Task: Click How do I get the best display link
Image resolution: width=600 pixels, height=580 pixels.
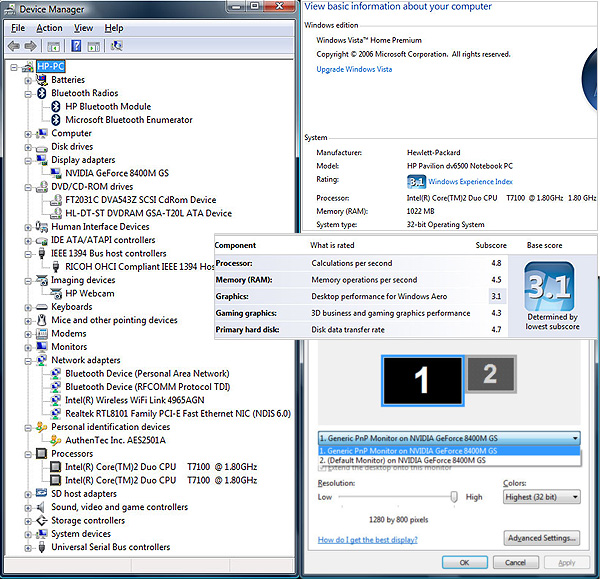Action: (367, 540)
